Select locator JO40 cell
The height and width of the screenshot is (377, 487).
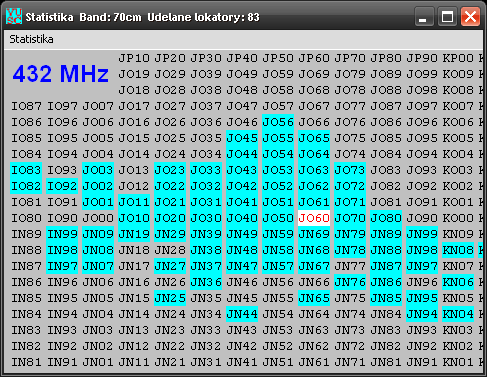242,218
